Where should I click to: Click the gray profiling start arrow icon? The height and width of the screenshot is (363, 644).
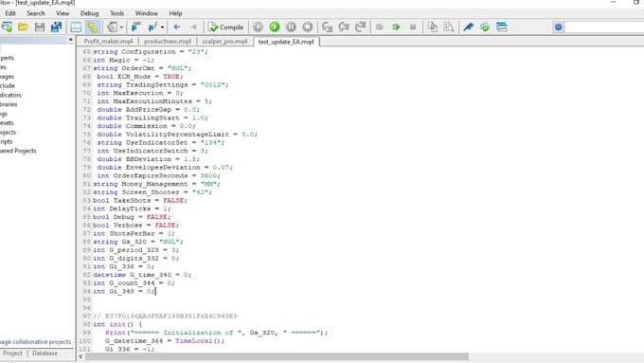pyautogui.click(x=380, y=27)
